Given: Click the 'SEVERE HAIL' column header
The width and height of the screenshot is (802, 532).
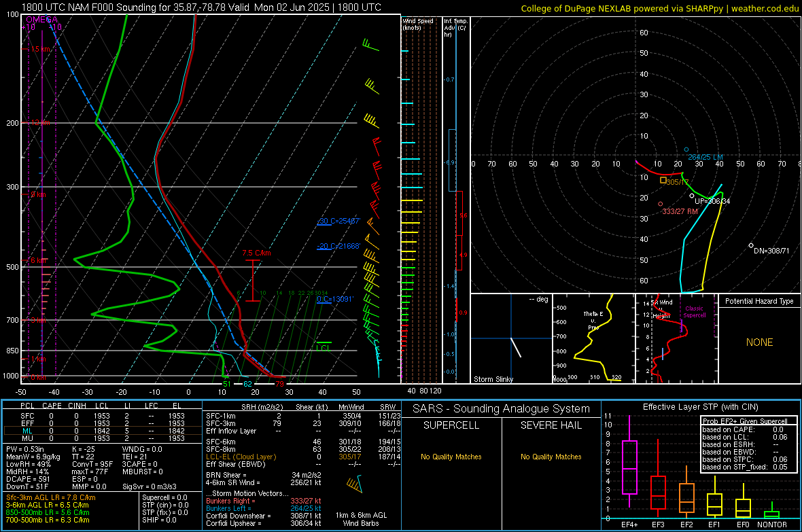Looking at the screenshot, I should tap(551, 425).
